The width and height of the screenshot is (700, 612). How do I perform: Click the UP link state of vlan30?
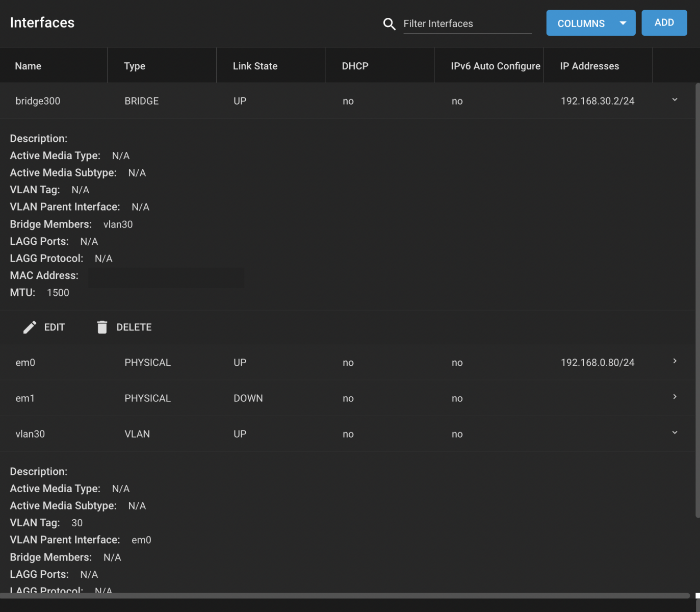[240, 434]
